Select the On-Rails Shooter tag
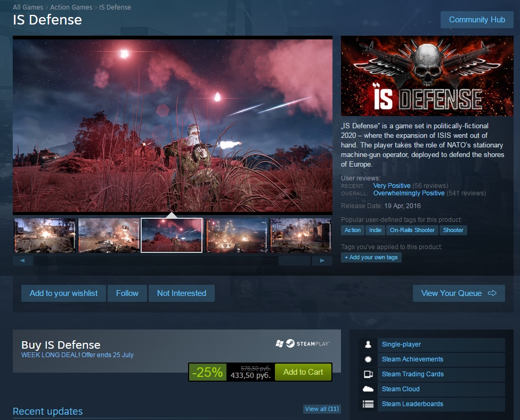Viewport: 520px width, 420px height. pyautogui.click(x=412, y=230)
